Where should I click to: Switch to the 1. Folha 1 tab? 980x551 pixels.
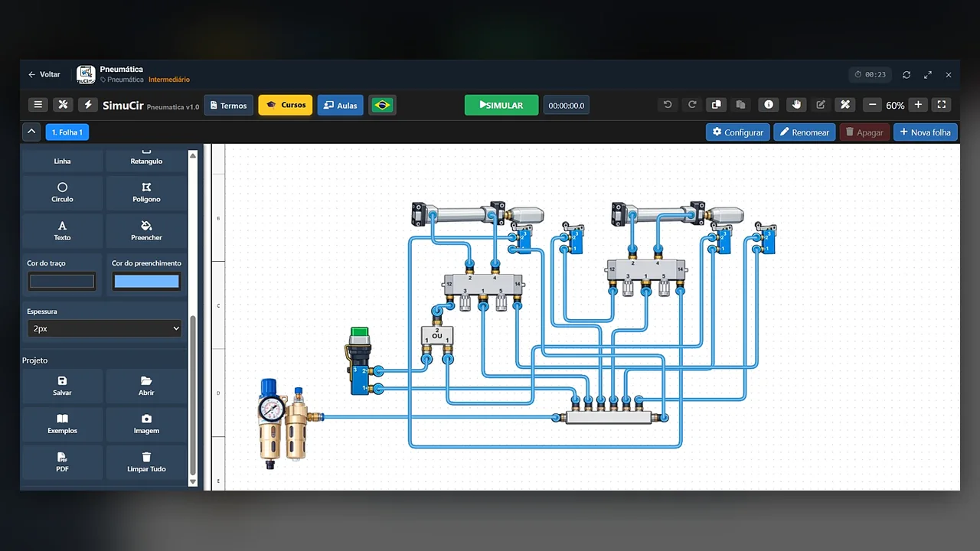point(67,132)
